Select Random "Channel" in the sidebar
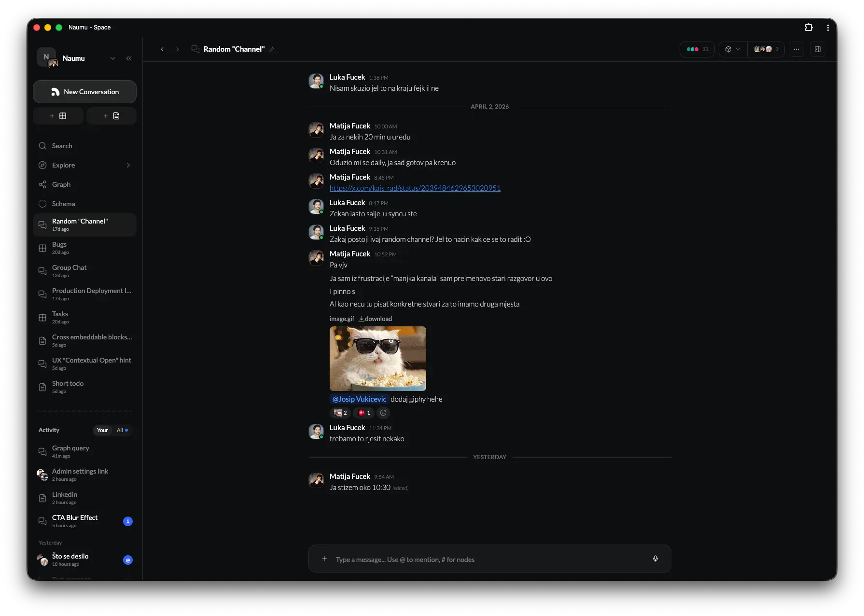Screen dimensions: 864x616 click(84, 225)
